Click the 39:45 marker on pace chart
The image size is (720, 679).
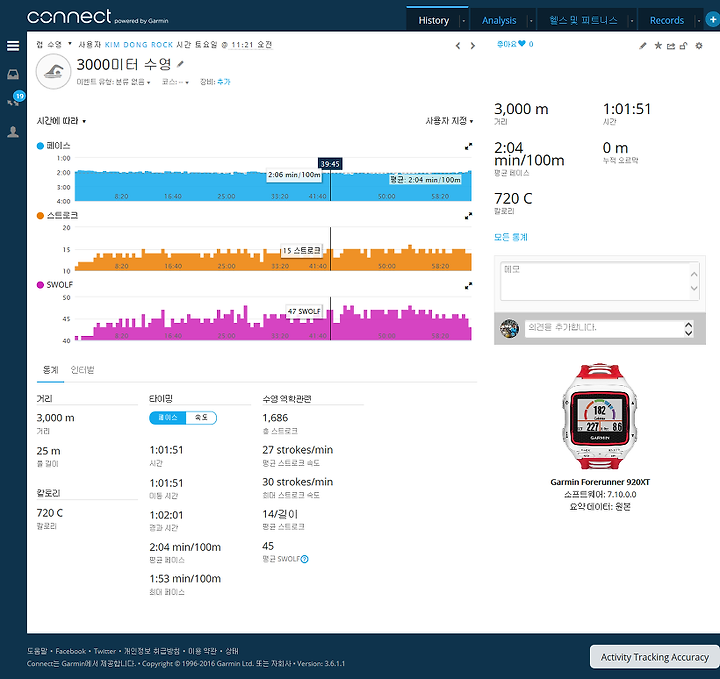(x=330, y=164)
